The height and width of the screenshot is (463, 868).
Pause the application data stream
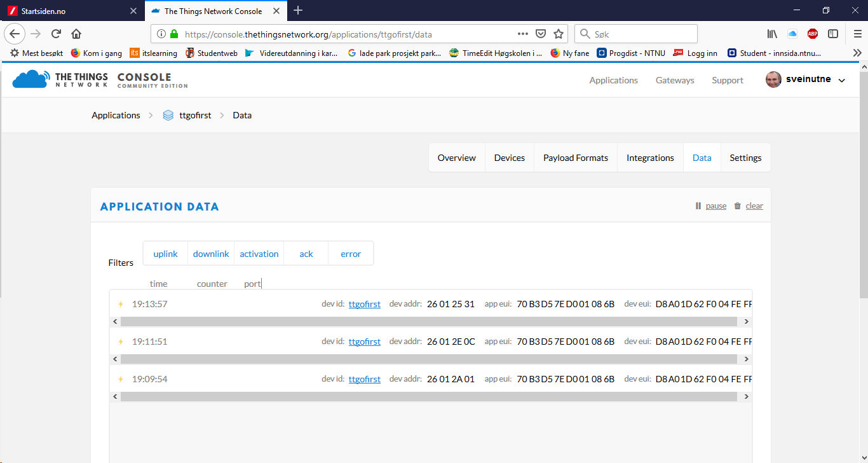coord(711,206)
